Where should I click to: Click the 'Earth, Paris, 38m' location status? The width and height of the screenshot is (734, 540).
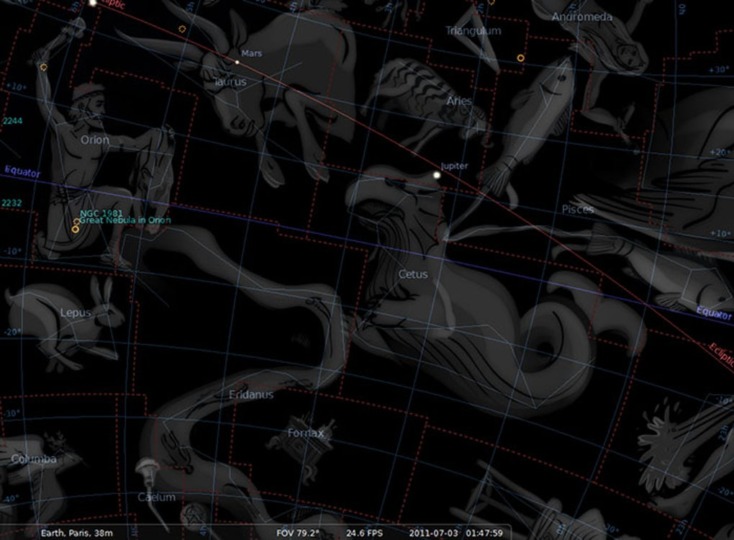pos(77,533)
